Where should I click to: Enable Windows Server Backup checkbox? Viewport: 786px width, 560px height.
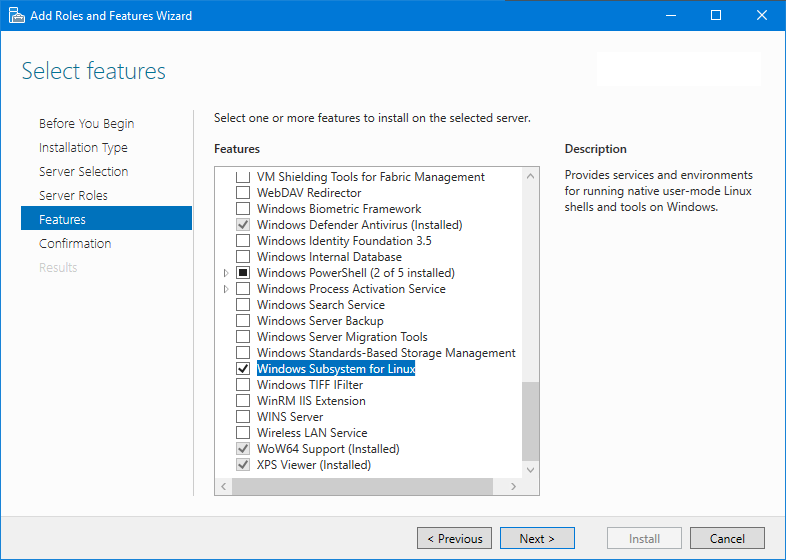[x=242, y=321]
